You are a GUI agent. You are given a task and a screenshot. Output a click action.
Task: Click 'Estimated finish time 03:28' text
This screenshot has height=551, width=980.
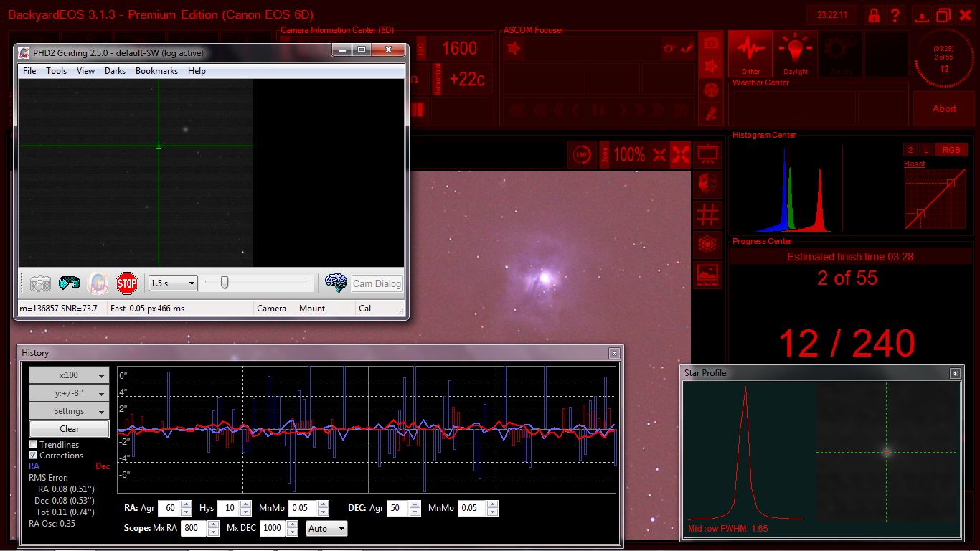(850, 256)
